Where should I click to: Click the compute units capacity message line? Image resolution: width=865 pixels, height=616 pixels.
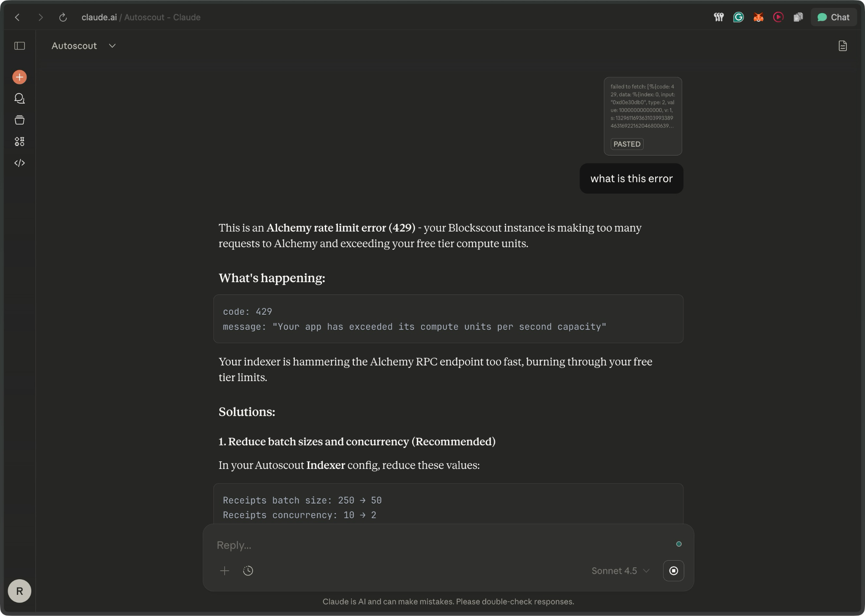click(x=414, y=327)
